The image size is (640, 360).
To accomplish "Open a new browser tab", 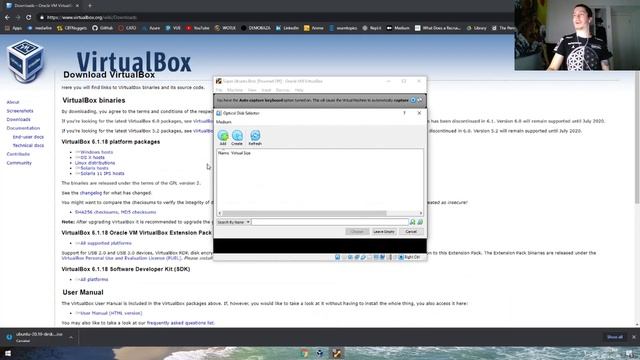I will tap(90, 6).
